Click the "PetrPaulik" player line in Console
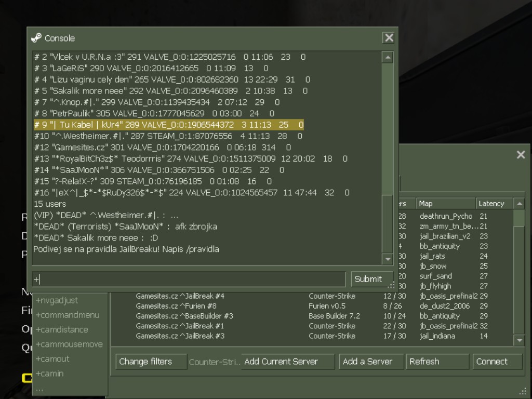The width and height of the screenshot is (532, 399). 154,113
